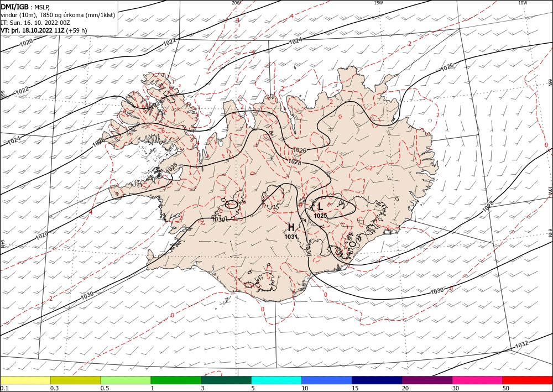Screen dimensions: 553x392
Task: Pick the purple 20–30 legend band
Action: (427, 380)
